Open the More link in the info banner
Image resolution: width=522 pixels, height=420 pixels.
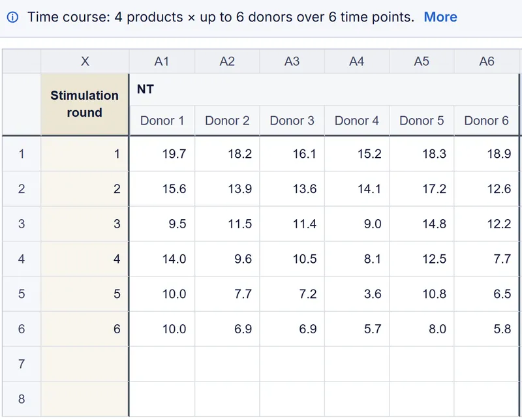point(440,17)
